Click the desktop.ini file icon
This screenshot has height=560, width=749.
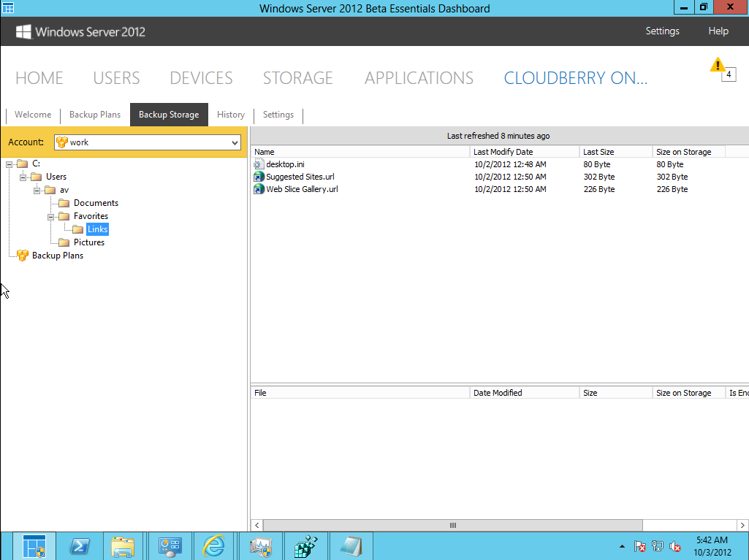[x=259, y=164]
